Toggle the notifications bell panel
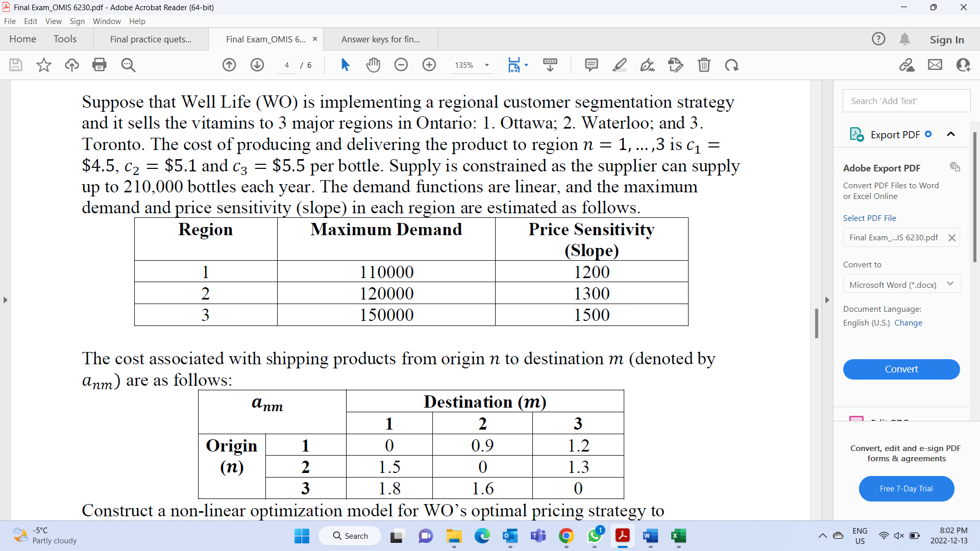The width and height of the screenshot is (980, 551). pyautogui.click(x=905, y=39)
